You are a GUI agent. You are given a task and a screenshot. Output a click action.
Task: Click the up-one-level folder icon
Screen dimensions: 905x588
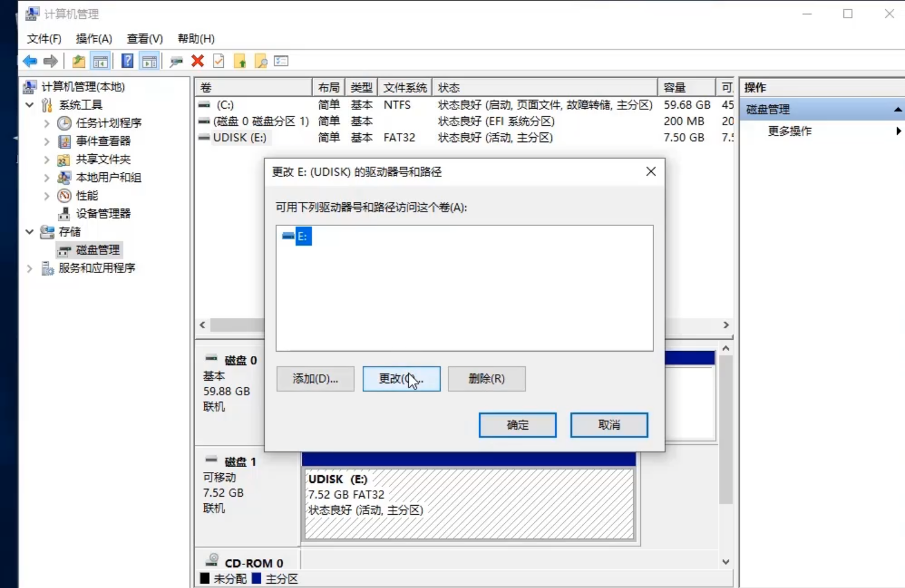[x=79, y=61]
